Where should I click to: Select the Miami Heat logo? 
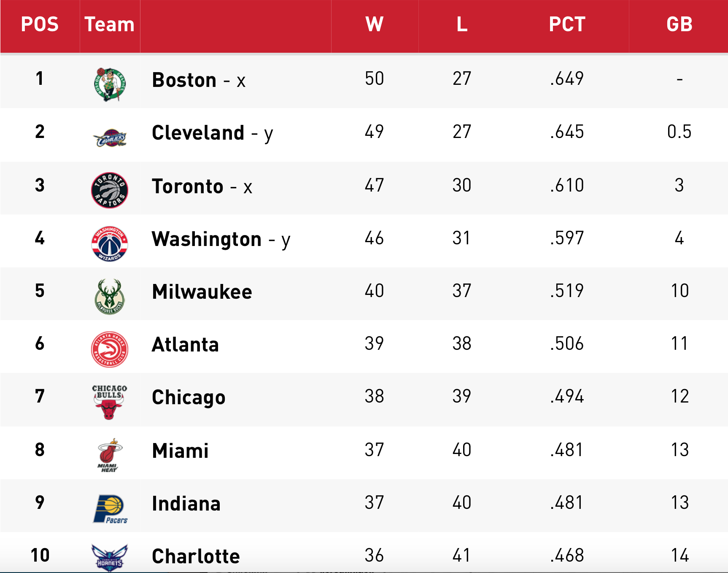(x=110, y=455)
